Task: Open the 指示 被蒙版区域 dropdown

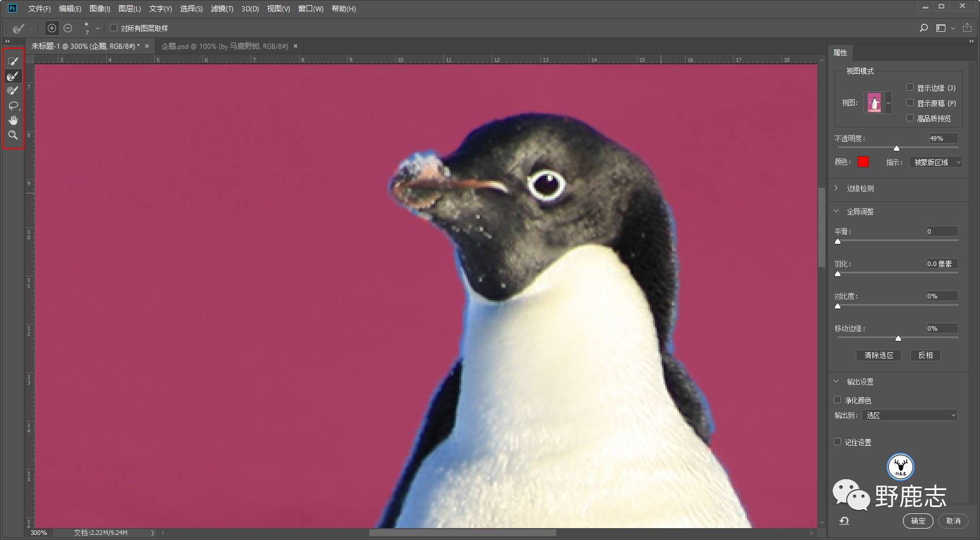Action: [x=936, y=162]
